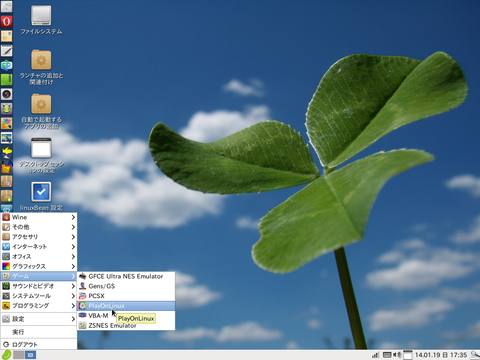Choose ログアウト in the start menu
Image resolution: width=480 pixels, height=360 pixels.
point(39,345)
